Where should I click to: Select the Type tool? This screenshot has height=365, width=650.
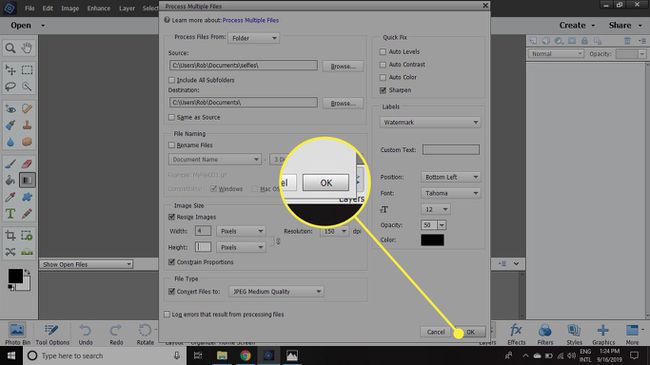(x=10, y=214)
